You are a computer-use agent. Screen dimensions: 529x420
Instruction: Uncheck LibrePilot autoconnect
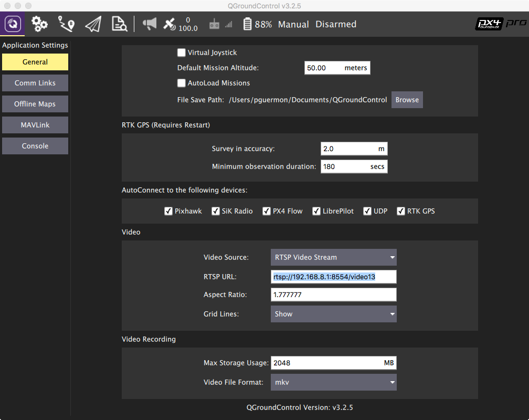coord(316,211)
